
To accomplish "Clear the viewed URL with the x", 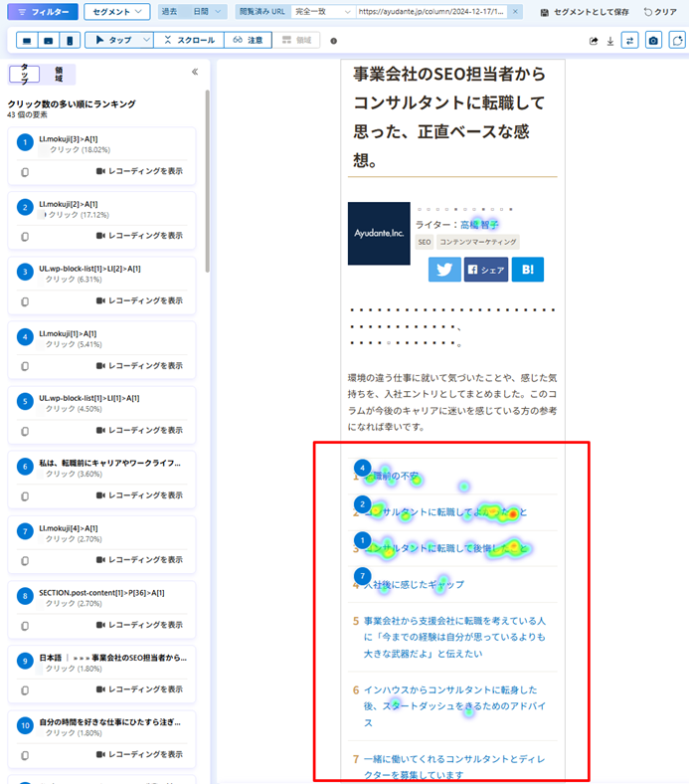I will coord(515,12).
